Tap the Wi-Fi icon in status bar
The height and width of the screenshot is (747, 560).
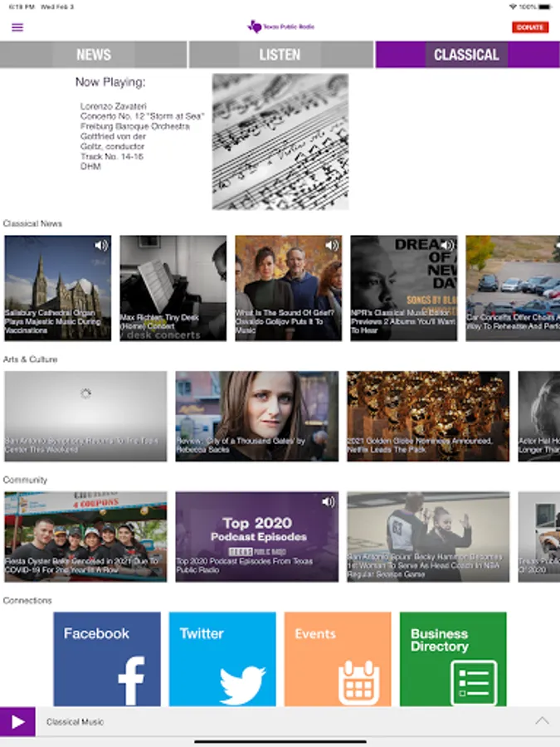pos(513,7)
